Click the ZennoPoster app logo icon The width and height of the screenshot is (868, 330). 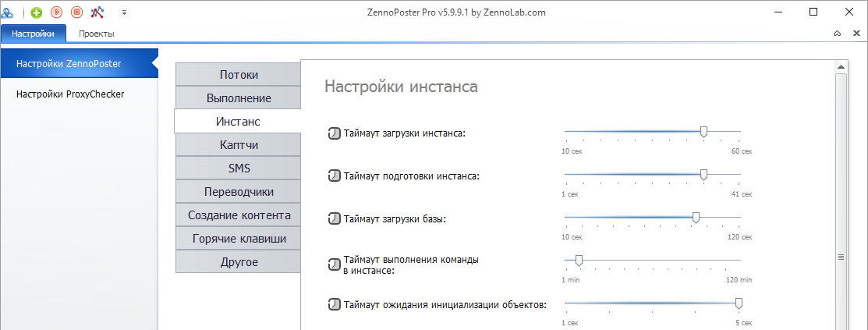(x=7, y=12)
